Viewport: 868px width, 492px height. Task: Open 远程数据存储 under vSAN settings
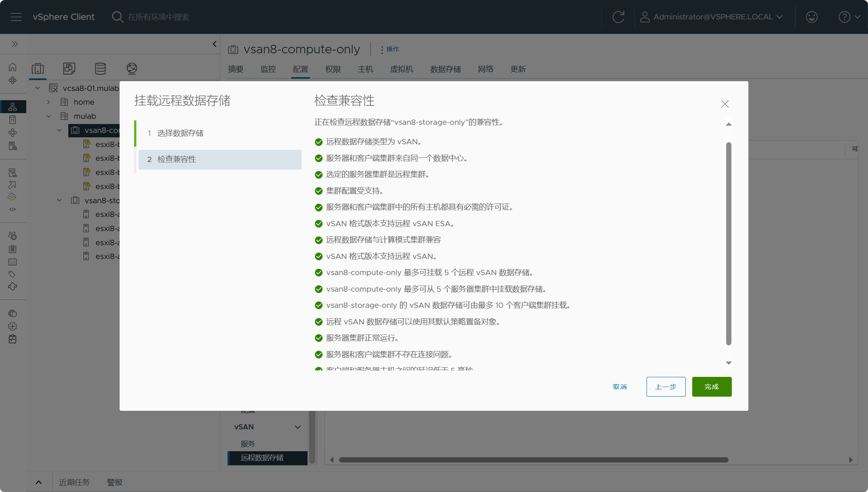click(x=268, y=458)
